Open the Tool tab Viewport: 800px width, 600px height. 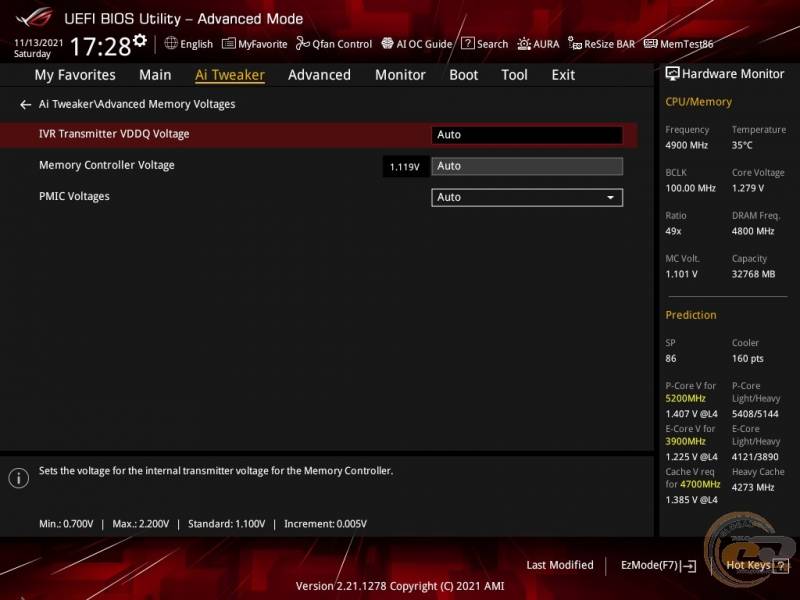coord(514,75)
